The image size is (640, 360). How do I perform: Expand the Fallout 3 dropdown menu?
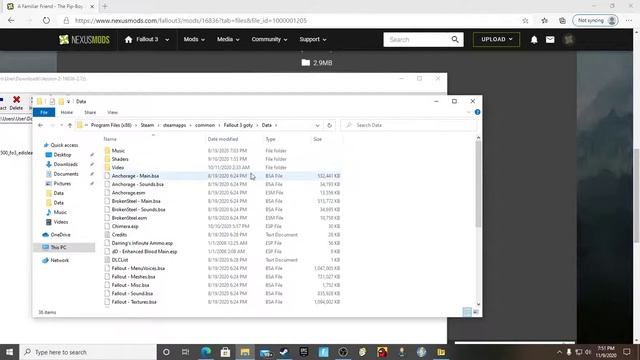click(x=167, y=40)
